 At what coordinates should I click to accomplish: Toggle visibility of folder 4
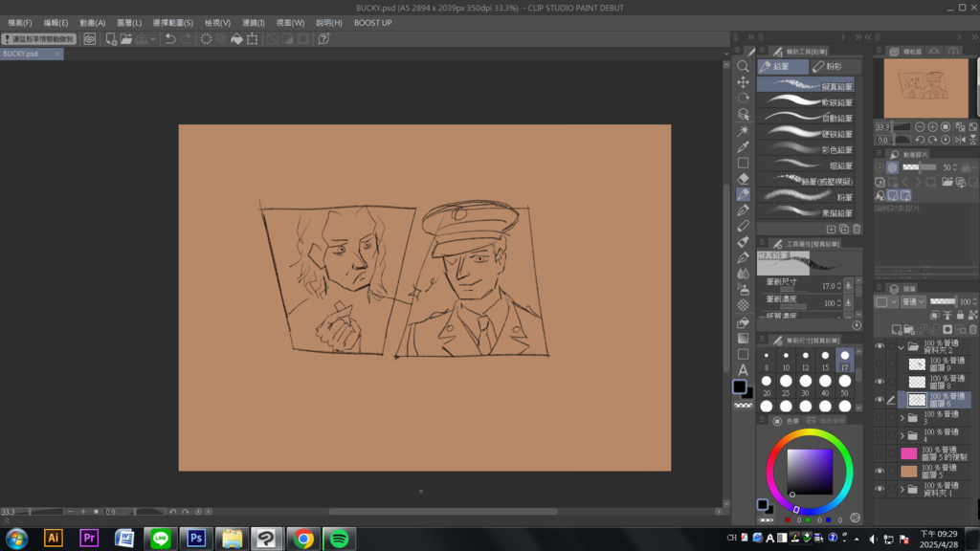tap(880, 435)
